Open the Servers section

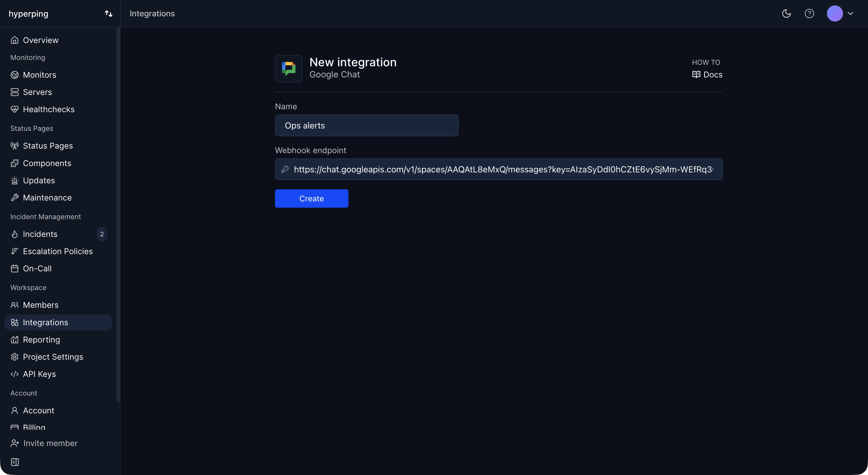coord(58,92)
